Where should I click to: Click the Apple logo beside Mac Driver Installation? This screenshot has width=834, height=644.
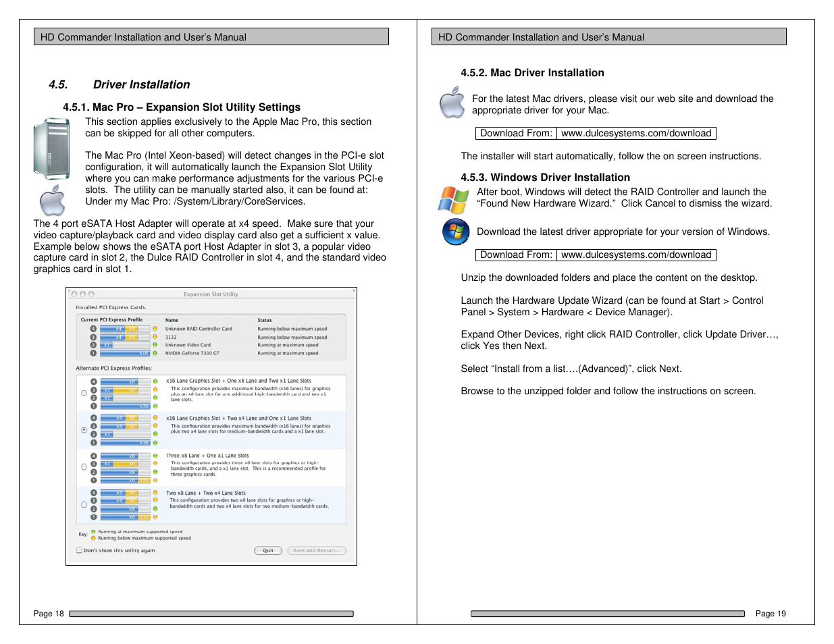point(452,103)
